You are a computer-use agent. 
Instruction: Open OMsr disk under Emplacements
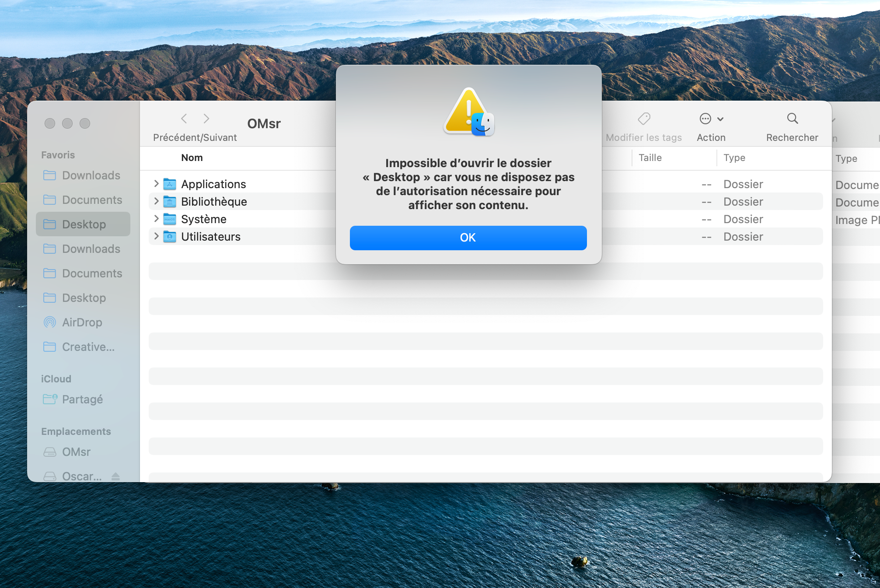click(76, 452)
